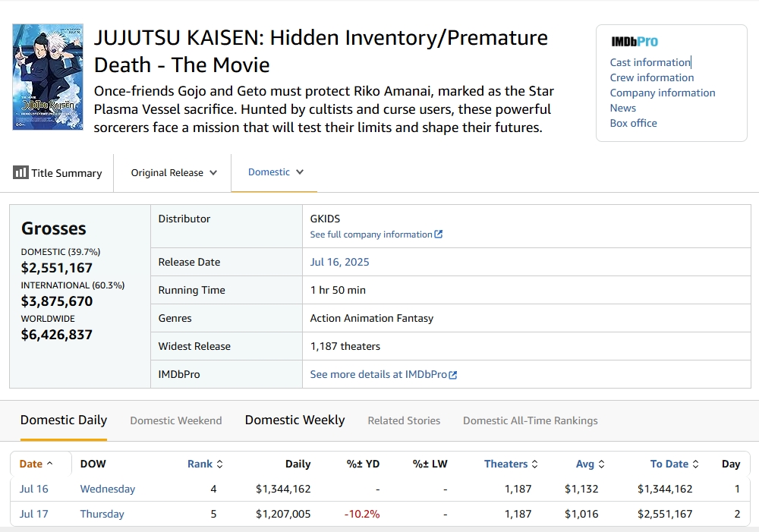The image size is (759, 532).
Task: Click the %± LW column header
Action: pos(430,464)
